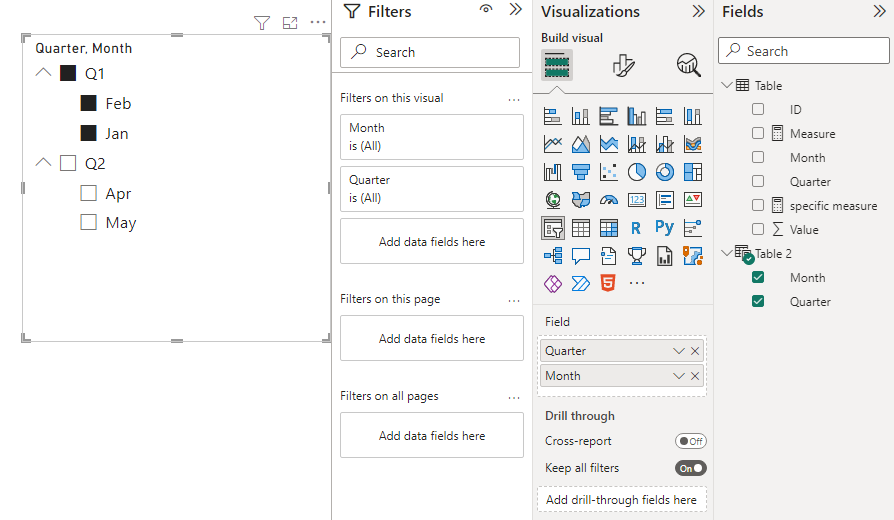Viewport: 894px width, 520px height.
Task: Choose the decomposition tree visual
Action: pyautogui.click(x=552, y=255)
